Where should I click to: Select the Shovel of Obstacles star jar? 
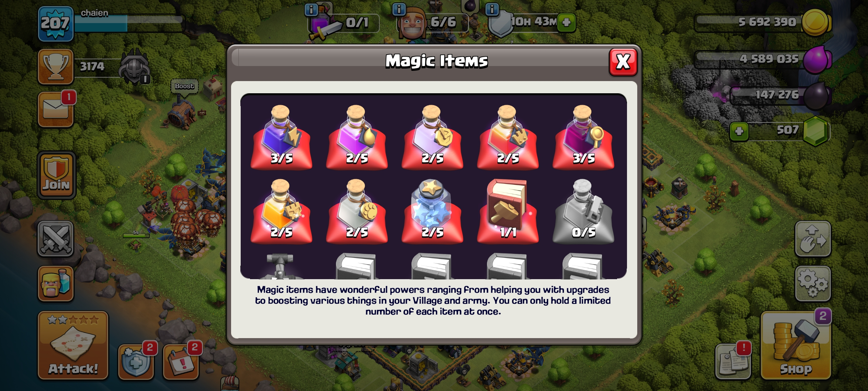pos(432,211)
